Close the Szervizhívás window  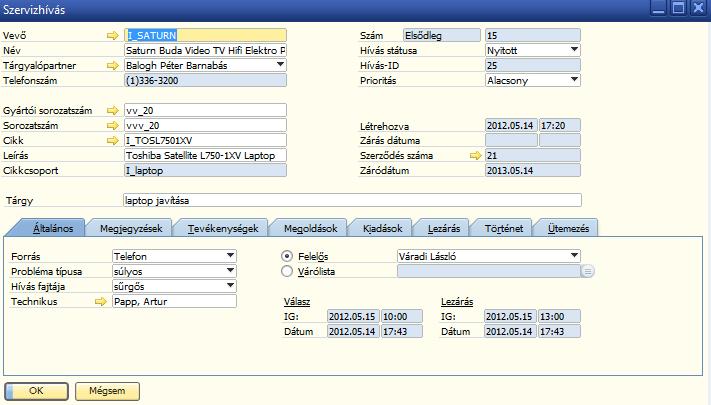click(x=698, y=8)
